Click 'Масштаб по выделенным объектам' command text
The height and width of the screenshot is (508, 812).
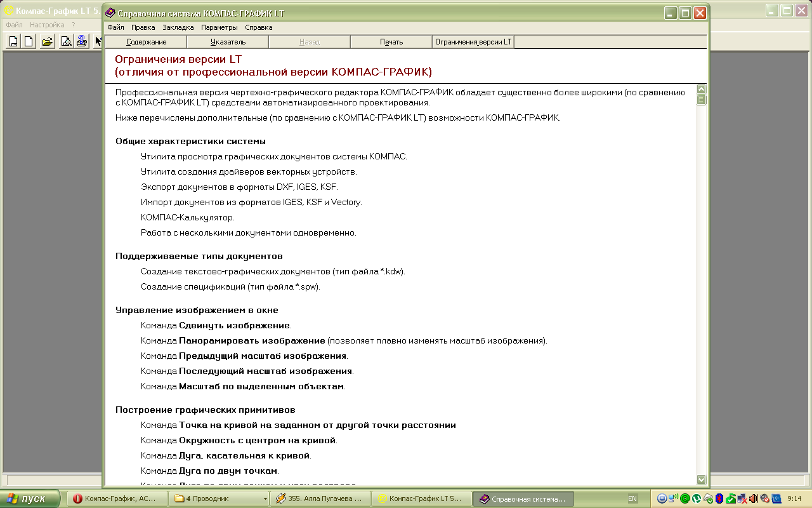click(261, 386)
